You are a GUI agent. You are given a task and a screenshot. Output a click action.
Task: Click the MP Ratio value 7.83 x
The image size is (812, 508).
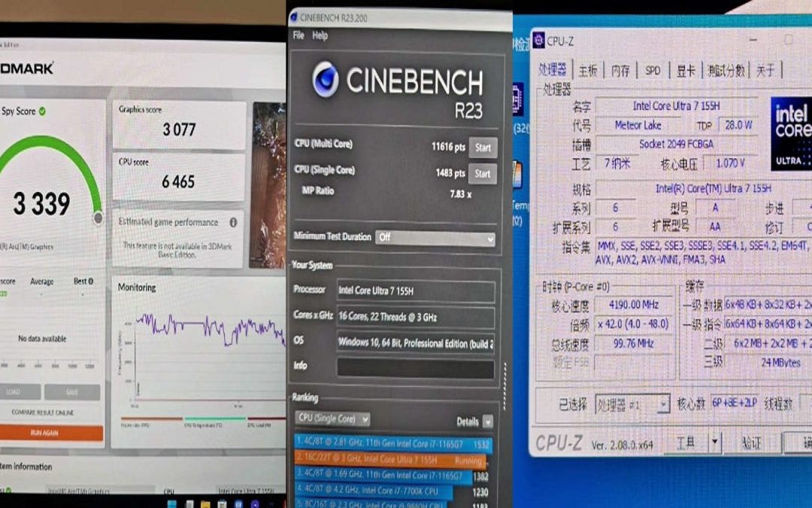(x=460, y=194)
